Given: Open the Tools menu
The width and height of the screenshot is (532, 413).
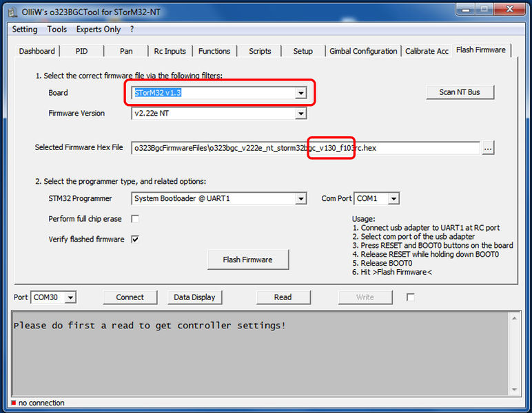Looking at the screenshot, I should click(x=57, y=30).
